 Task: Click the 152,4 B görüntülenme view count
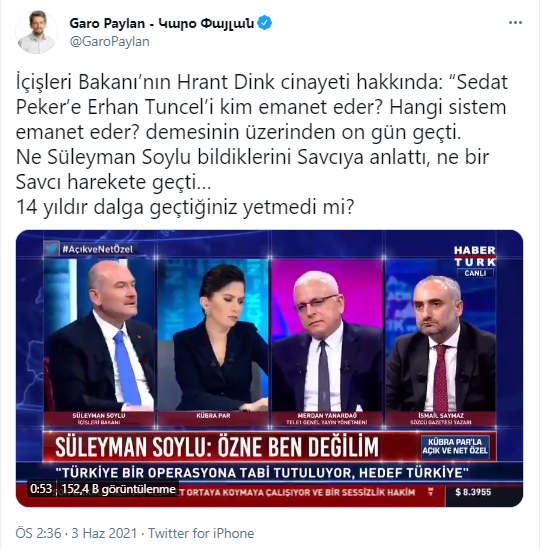click(x=119, y=489)
